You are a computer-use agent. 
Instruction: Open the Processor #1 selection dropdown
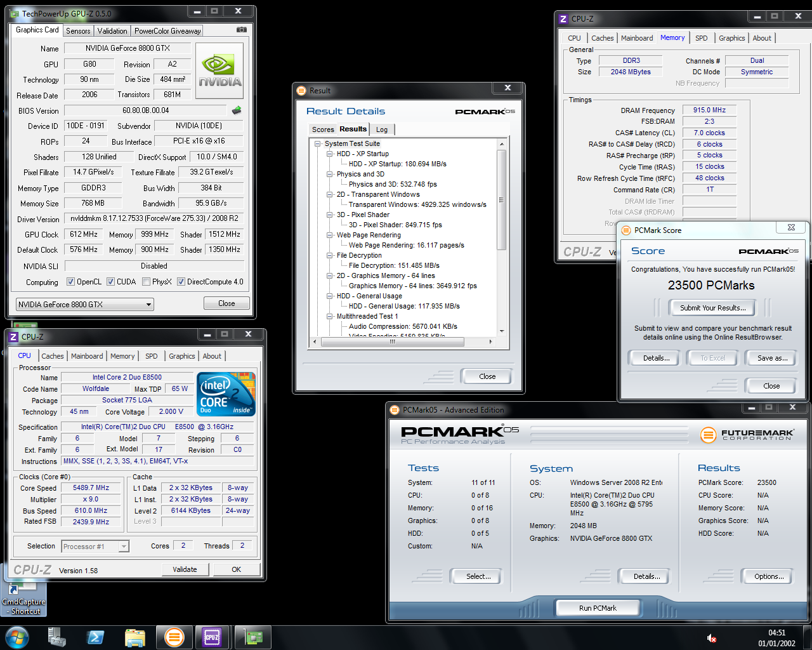pos(95,546)
